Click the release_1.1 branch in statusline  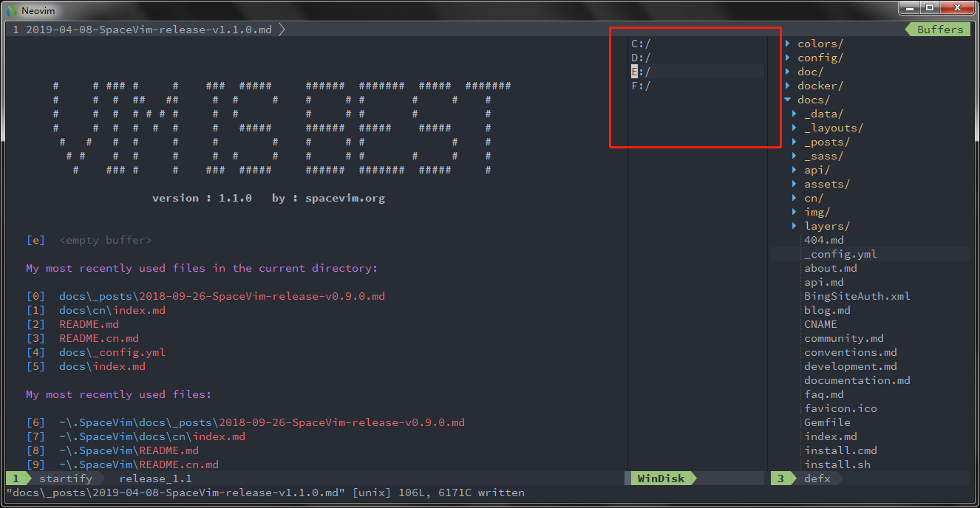155,478
